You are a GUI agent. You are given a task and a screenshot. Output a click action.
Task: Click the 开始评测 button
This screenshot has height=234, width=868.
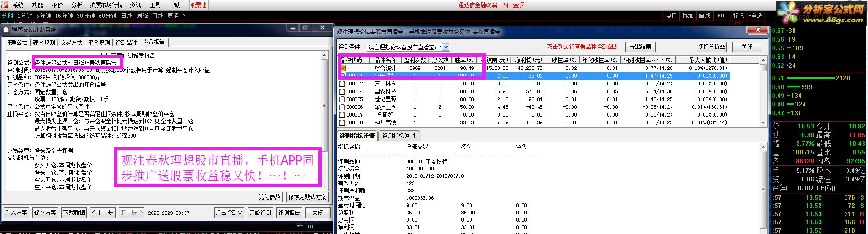point(260,213)
